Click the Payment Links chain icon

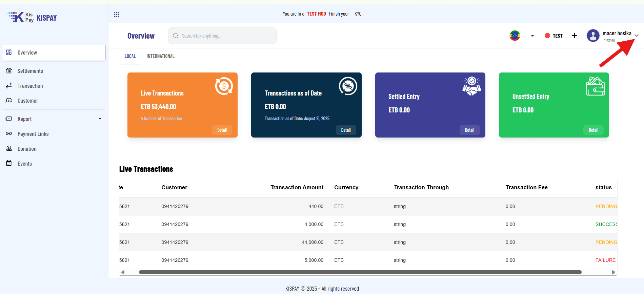[9, 133]
